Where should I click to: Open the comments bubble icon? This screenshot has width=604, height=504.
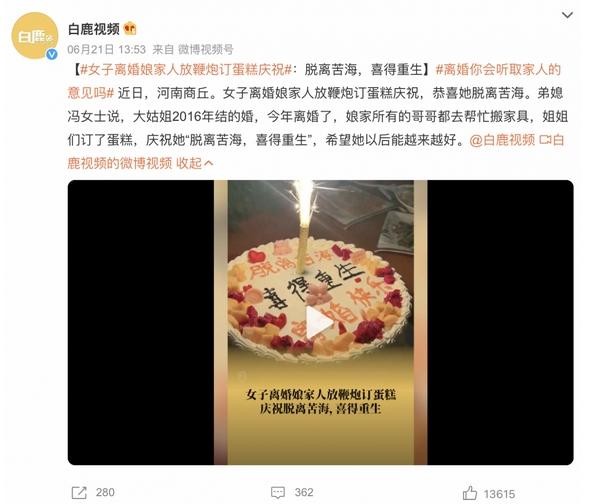coord(278,493)
